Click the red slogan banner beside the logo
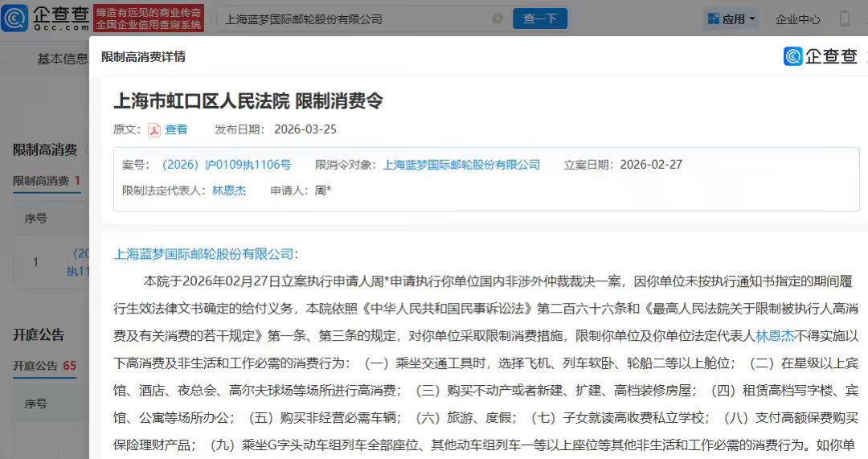This screenshot has width=868, height=459. (149, 18)
